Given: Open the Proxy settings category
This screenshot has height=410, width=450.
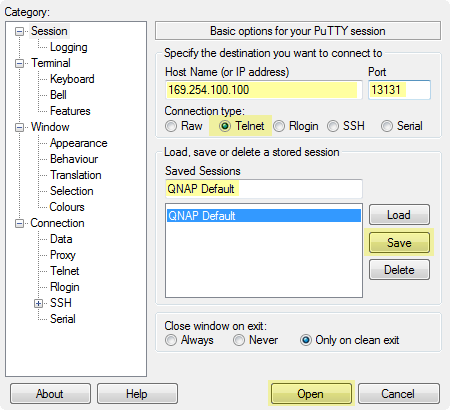Looking at the screenshot, I should 63,255.
